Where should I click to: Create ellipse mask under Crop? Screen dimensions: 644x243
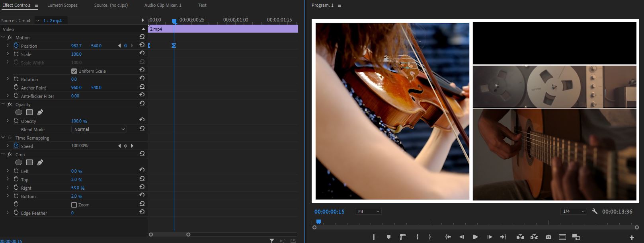click(x=19, y=162)
